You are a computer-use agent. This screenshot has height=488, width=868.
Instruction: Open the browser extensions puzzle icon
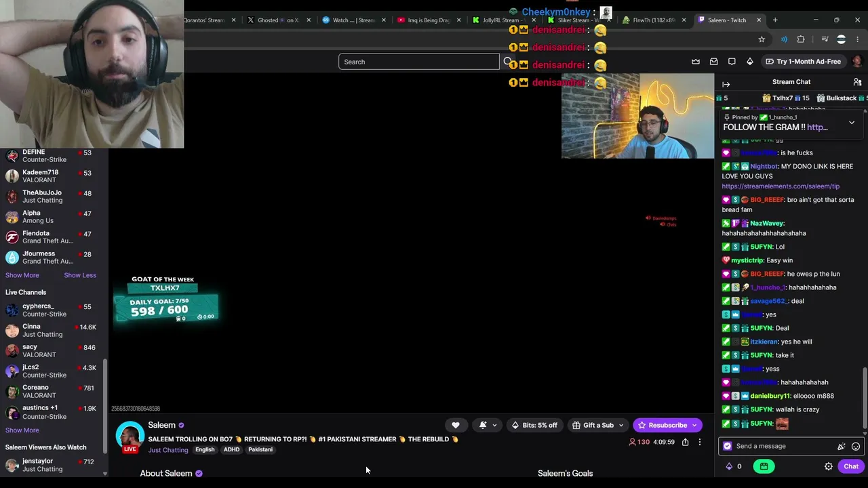801,39
